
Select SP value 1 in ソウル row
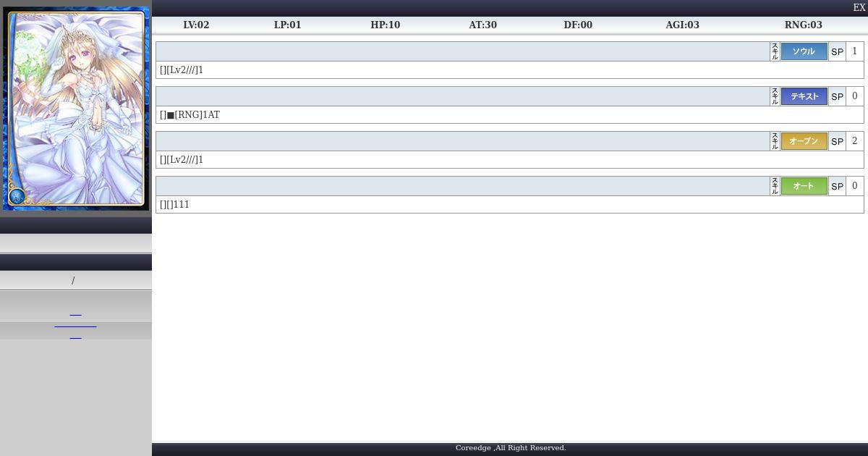click(x=855, y=51)
